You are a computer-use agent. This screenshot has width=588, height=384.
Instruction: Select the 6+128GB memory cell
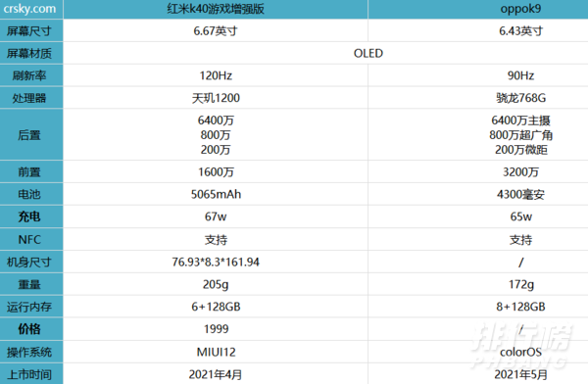coord(216,307)
